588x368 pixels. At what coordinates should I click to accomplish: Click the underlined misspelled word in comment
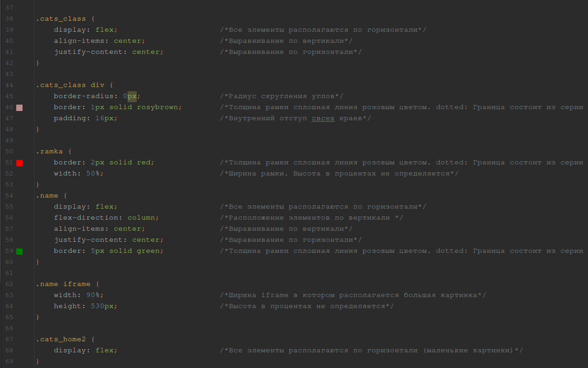click(323, 118)
